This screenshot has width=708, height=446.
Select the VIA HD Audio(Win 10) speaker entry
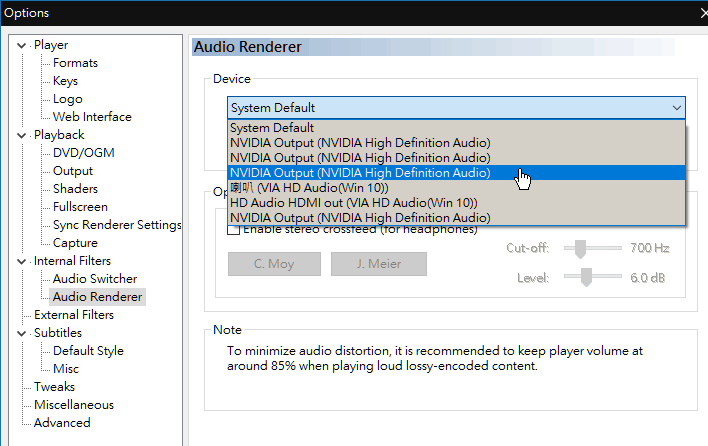coord(456,188)
